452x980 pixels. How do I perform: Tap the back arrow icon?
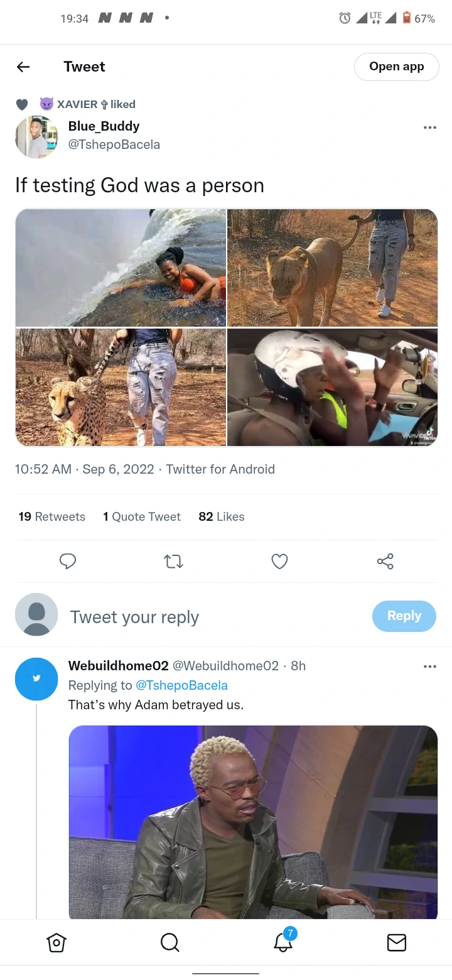23,67
